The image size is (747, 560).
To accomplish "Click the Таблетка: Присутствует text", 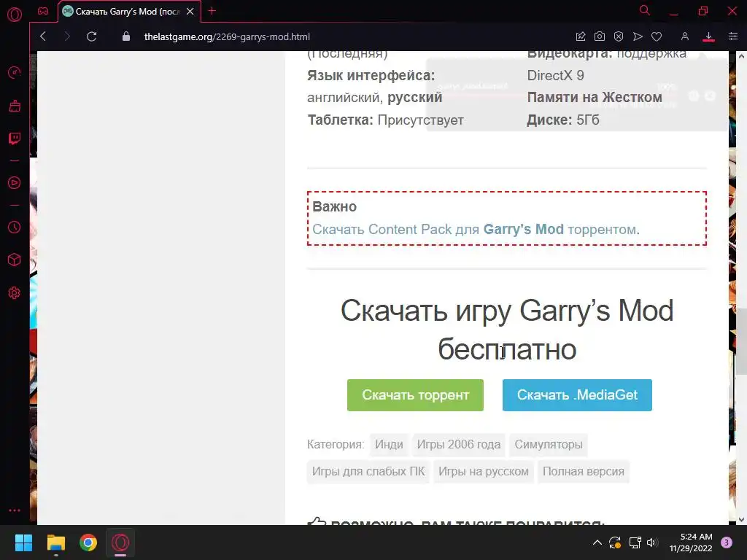I will (385, 120).
